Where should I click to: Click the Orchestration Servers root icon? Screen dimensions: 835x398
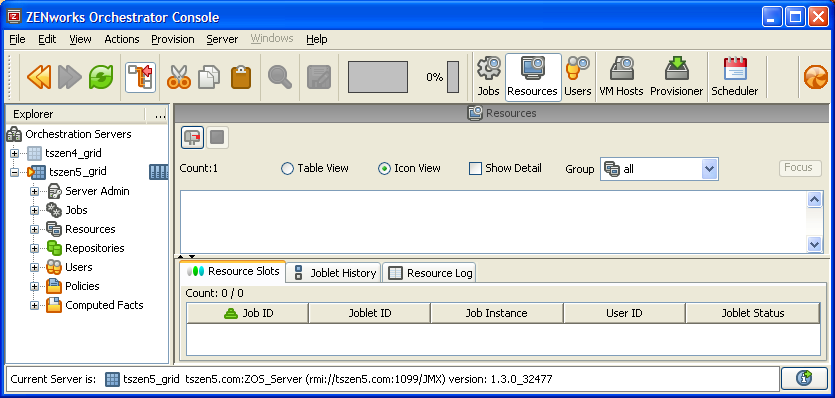14,134
